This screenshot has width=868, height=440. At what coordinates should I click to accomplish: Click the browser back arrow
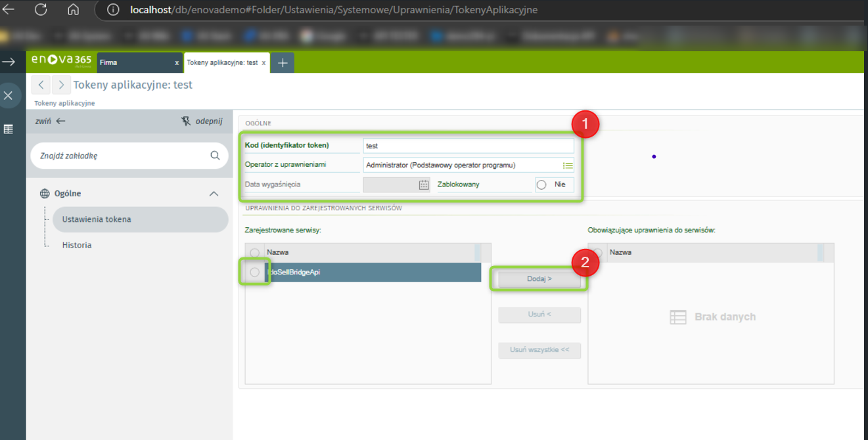click(x=9, y=10)
